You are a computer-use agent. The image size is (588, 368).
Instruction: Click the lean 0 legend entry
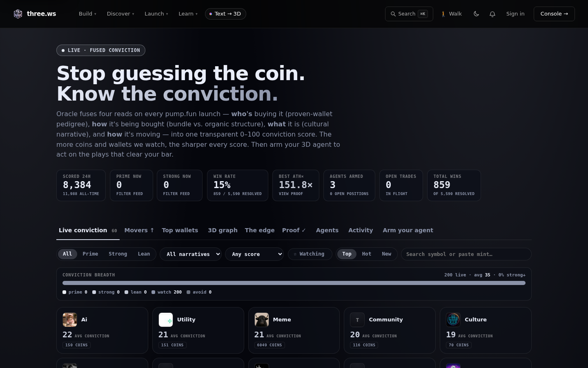coord(136,292)
